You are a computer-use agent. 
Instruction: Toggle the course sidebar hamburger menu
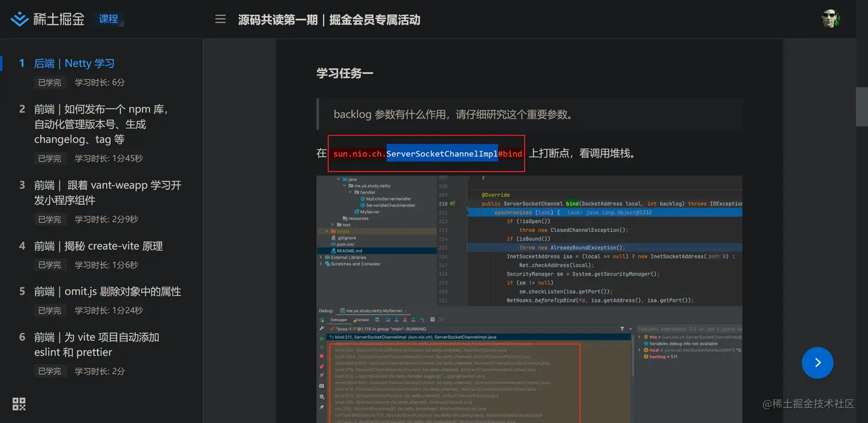point(220,20)
